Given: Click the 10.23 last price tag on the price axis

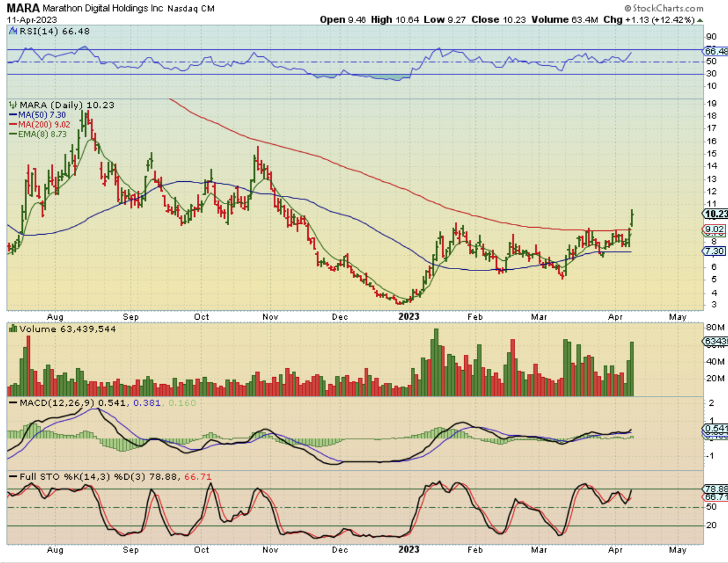Looking at the screenshot, I should tap(716, 214).
